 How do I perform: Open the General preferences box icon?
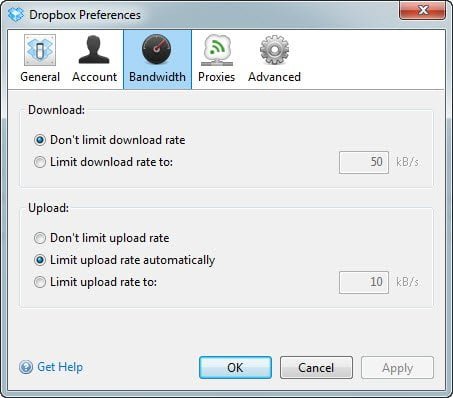pyautogui.click(x=40, y=50)
